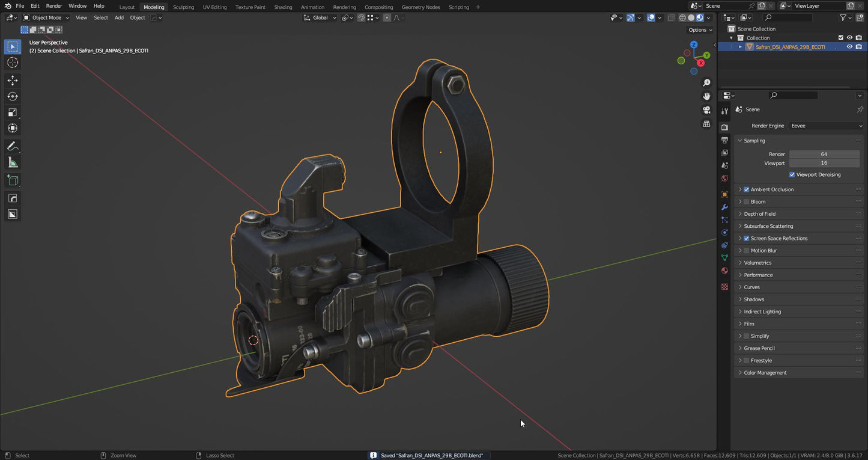Open Material properties tab
Screen dimensions: 868x460
point(724,271)
